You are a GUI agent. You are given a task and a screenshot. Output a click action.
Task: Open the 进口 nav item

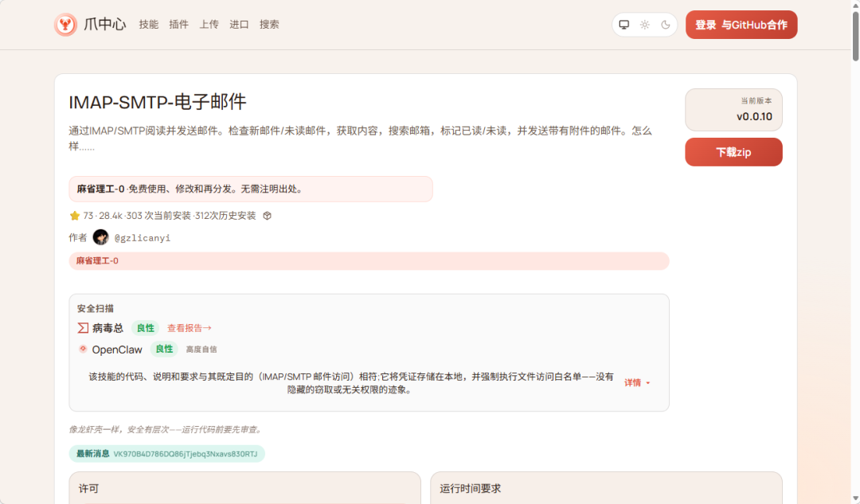coord(239,25)
